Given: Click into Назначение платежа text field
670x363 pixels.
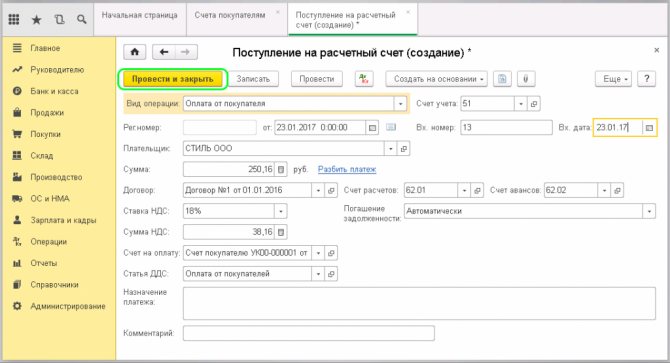Looking at the screenshot, I should [x=419, y=303].
